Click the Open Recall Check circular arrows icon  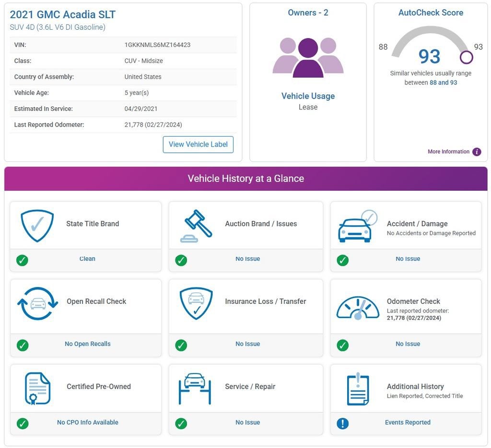(x=37, y=303)
